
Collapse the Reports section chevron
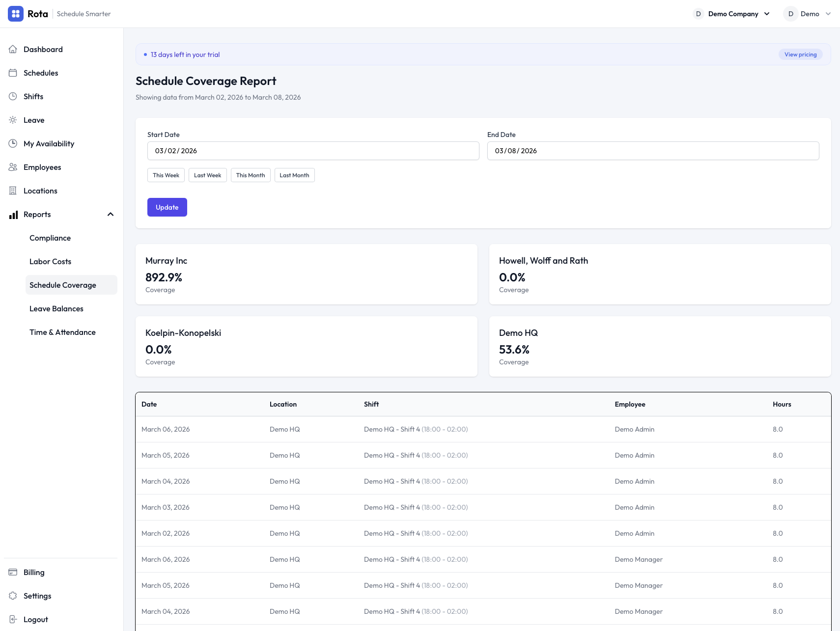[110, 214]
